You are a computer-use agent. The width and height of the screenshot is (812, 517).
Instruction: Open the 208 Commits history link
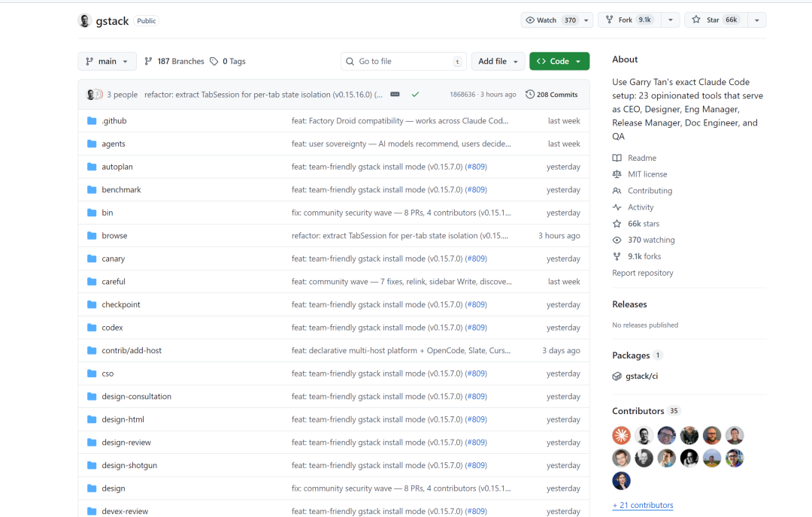coord(552,95)
